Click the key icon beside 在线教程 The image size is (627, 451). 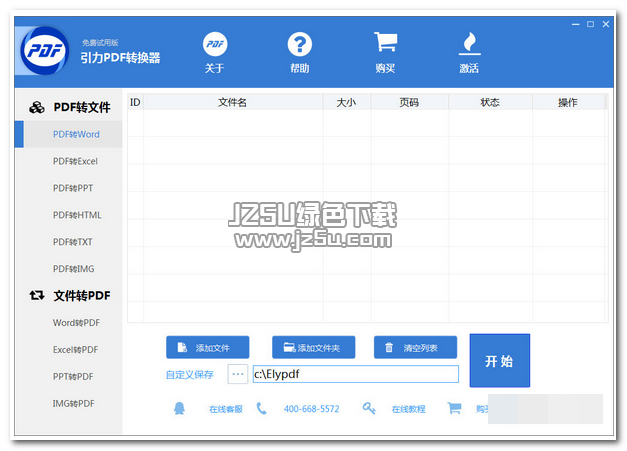coord(369,408)
